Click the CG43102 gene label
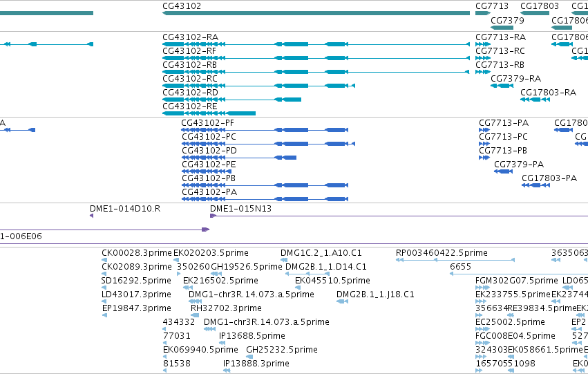This screenshot has height=374, width=588. [182, 6]
